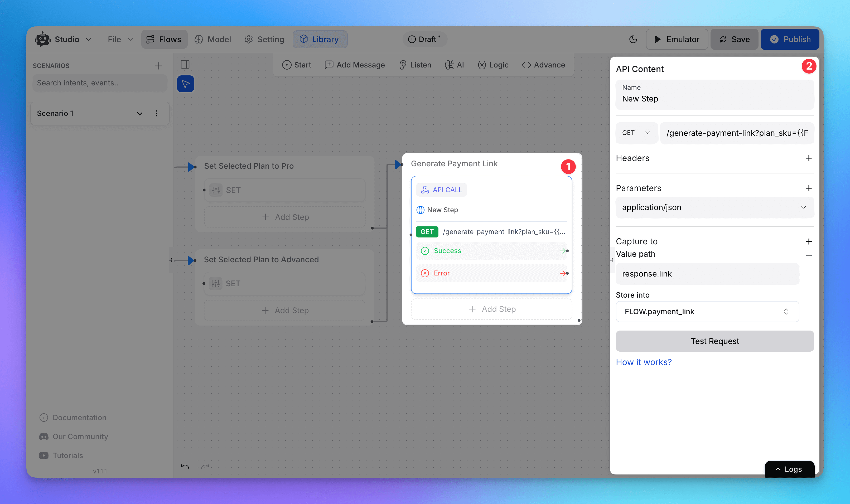Viewport: 850px width, 504px height.
Task: Edit the Name field New Step
Action: (714, 95)
